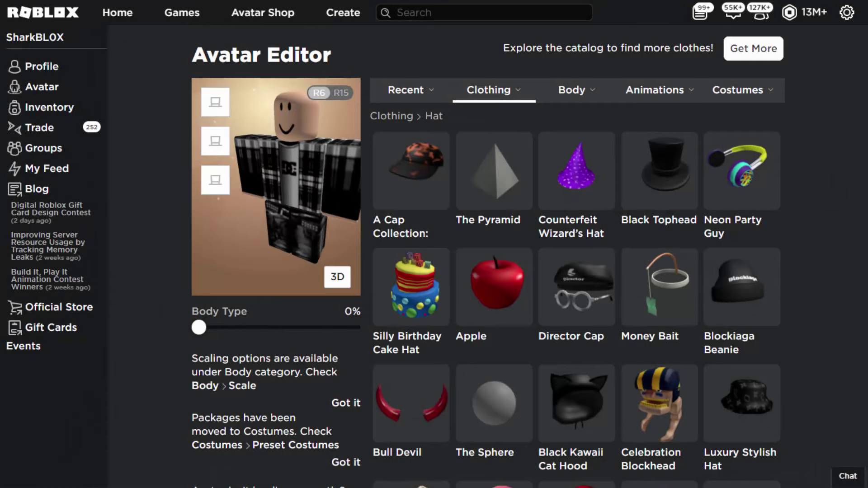Toggle the 3D avatar view
Viewport: 868px width, 488px height.
(x=337, y=277)
